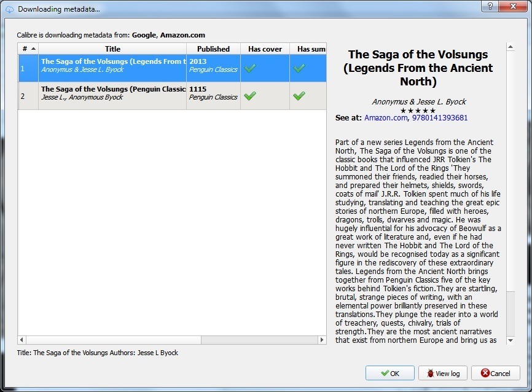Sort by the Has cover column header
The height and width of the screenshot is (392, 532).
265,49
